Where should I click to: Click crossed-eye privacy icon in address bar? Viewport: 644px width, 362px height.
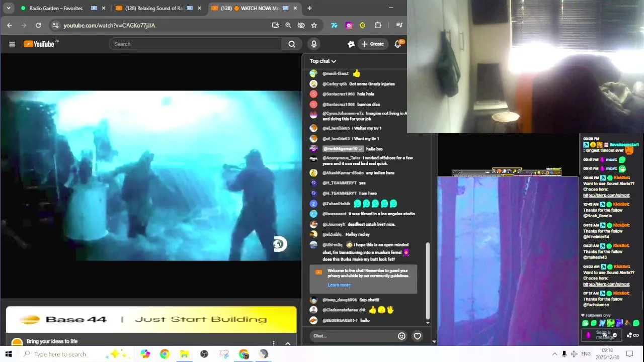(301, 25)
